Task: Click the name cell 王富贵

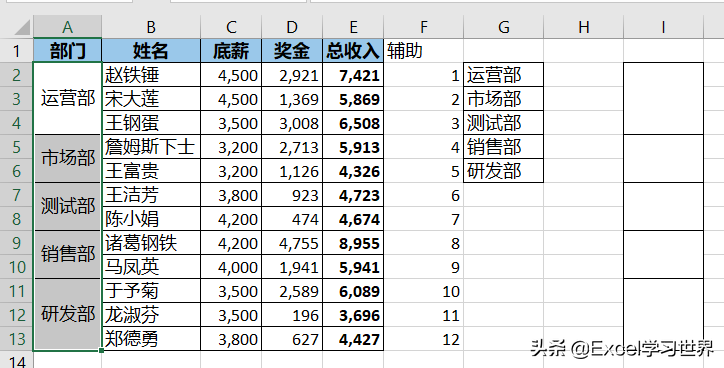Action: pyautogui.click(x=151, y=171)
